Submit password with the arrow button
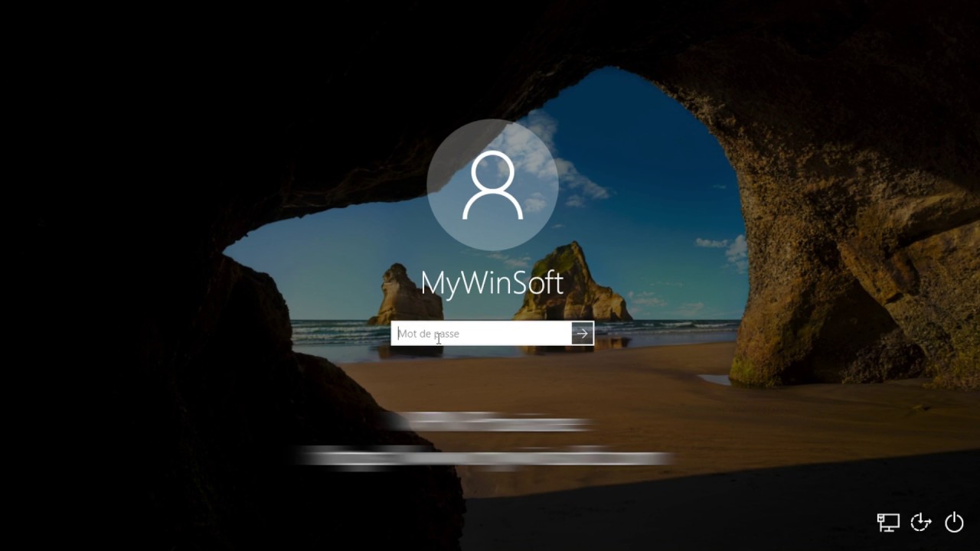Screen dimensions: 980x551 (583, 334)
